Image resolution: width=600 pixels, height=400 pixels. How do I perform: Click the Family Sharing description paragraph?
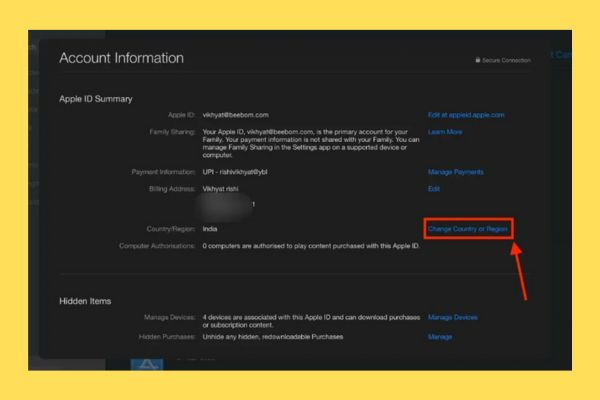[311, 144]
